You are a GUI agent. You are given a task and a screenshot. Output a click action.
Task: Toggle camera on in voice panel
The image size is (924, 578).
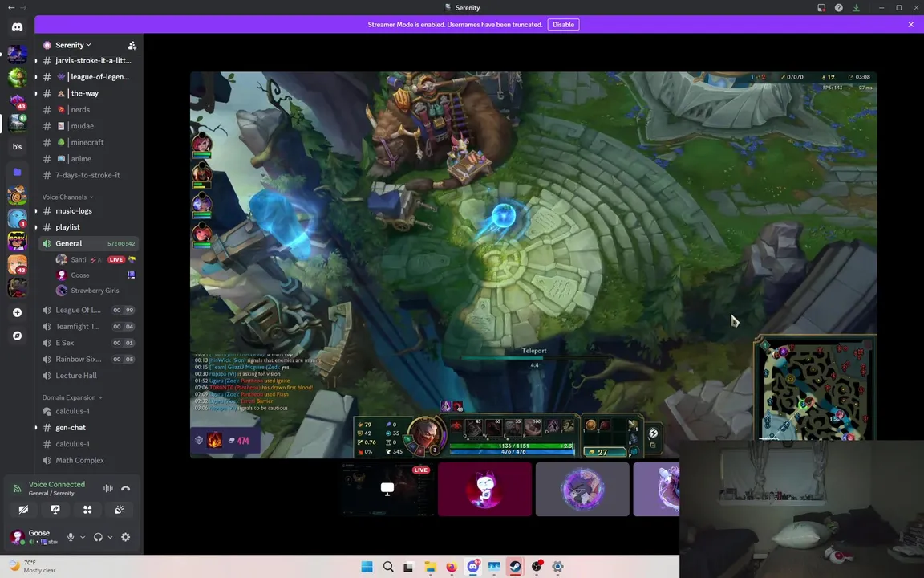pyautogui.click(x=23, y=510)
